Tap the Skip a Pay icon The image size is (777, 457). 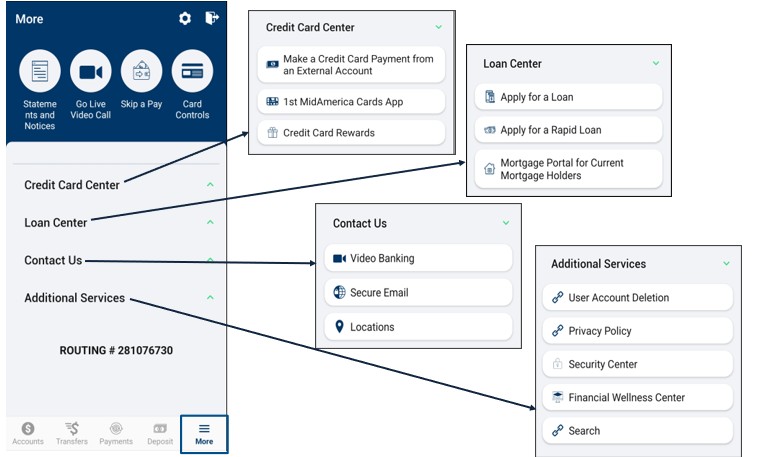point(141,72)
